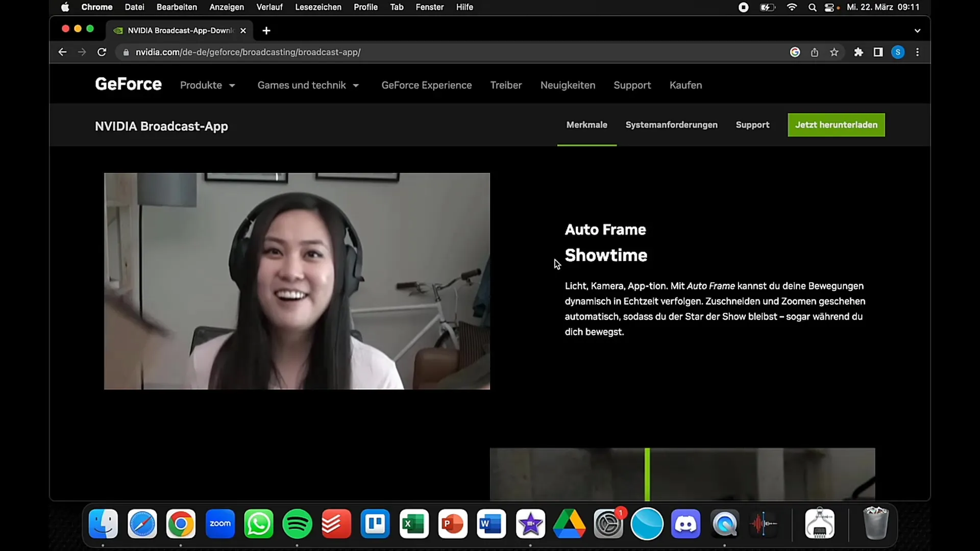Launch PowerPoint from the dock
Viewport: 980px width, 551px height.
453,523
